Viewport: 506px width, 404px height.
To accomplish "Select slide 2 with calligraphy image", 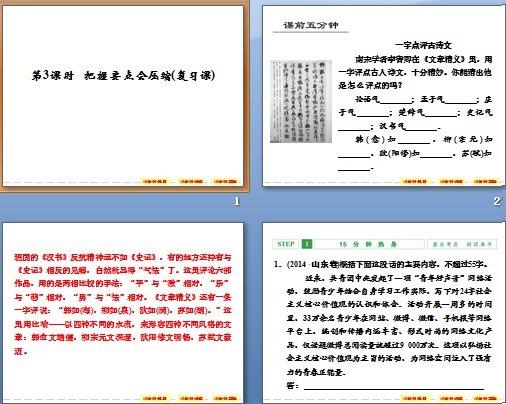I will coord(384,96).
